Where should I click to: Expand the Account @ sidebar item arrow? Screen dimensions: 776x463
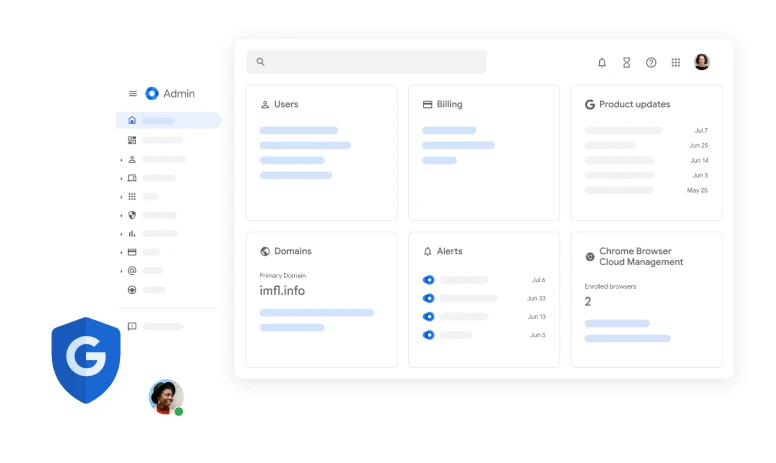[121, 271]
